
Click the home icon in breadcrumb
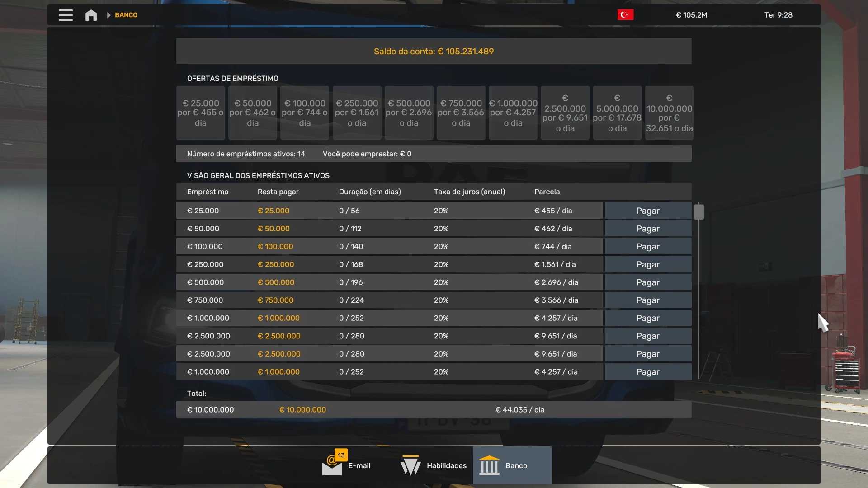click(91, 15)
